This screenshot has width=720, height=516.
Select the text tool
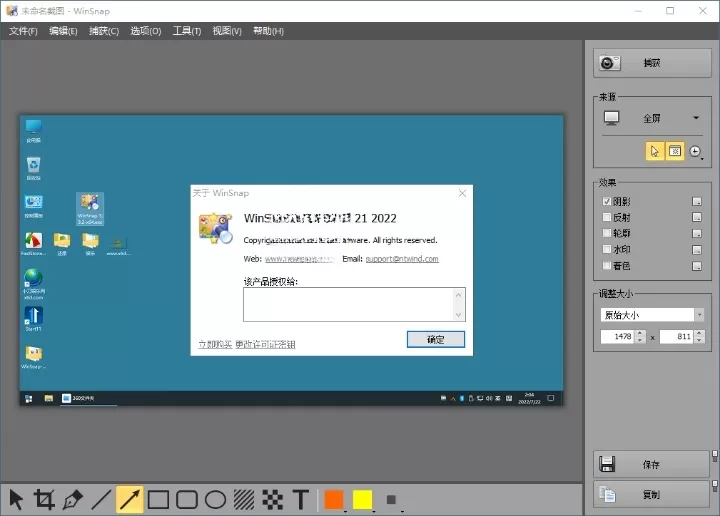(301, 499)
